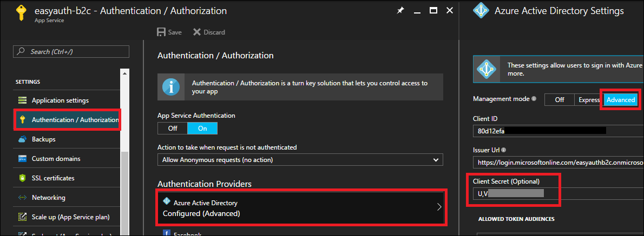The height and width of the screenshot is (236, 644).
Task: Click the Search (Ctrl+/) box
Action: click(71, 51)
